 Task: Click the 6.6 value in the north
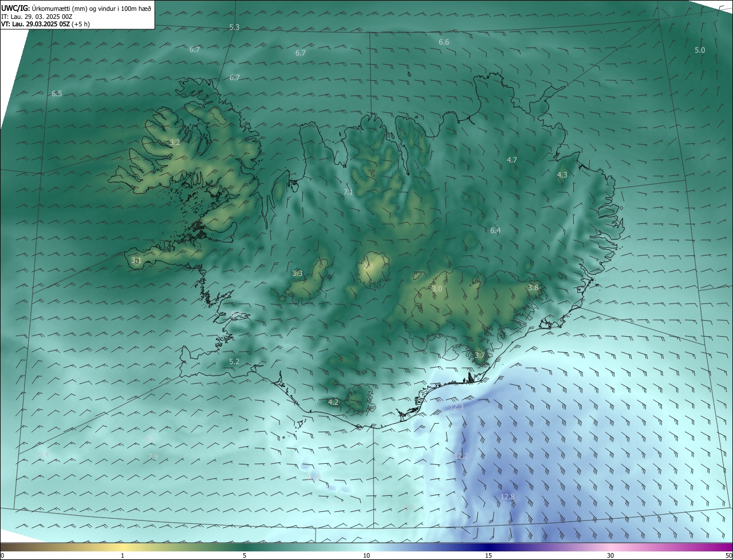click(x=444, y=42)
